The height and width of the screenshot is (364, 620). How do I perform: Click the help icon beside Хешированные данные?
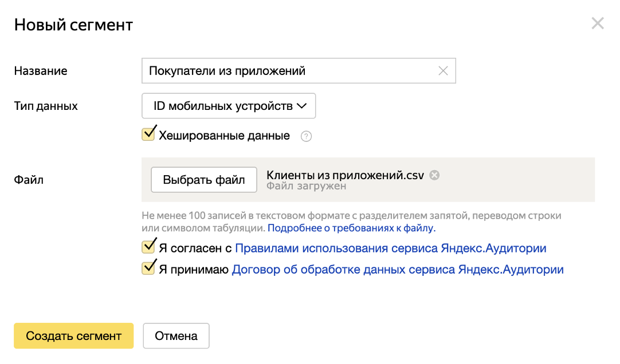[306, 136]
